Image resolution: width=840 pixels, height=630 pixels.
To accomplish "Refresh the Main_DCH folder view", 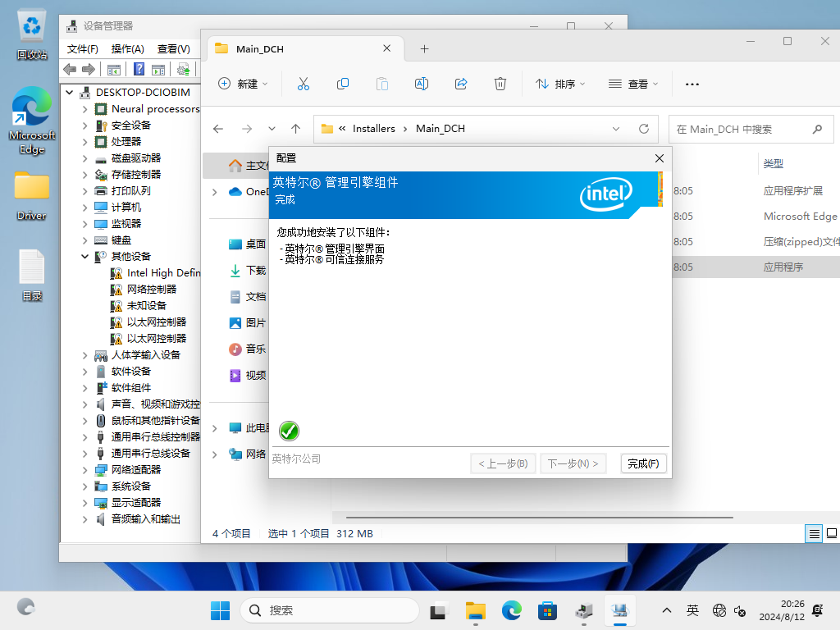I will [644, 129].
